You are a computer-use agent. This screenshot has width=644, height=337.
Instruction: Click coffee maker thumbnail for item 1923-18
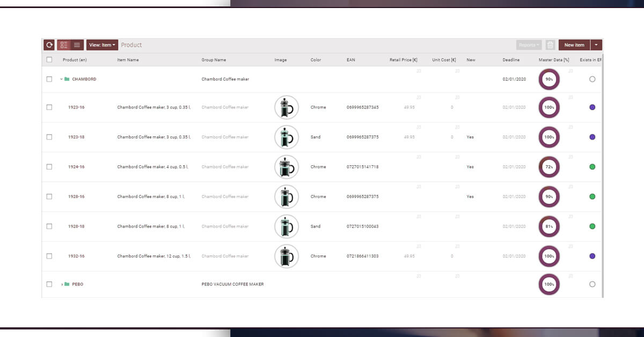286,137
